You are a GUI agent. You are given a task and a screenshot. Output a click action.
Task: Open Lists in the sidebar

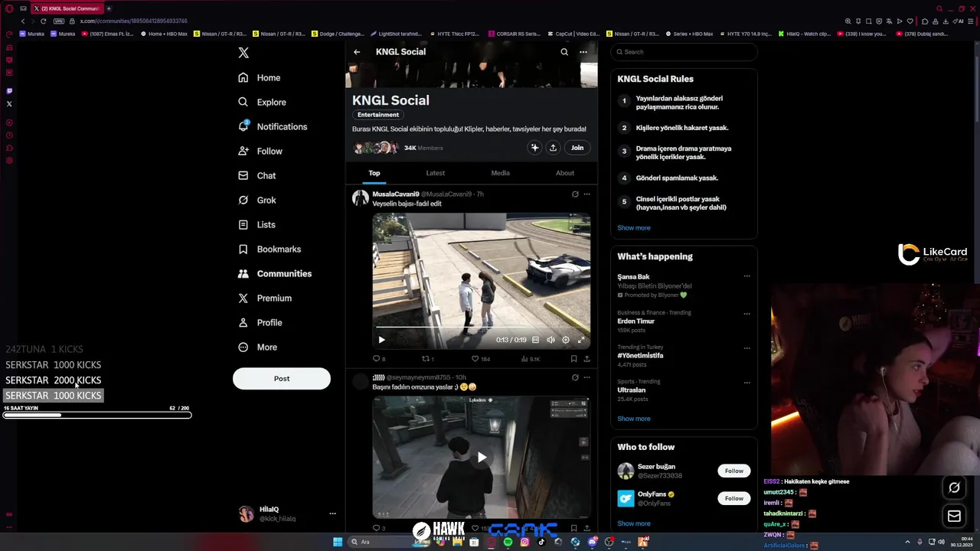[256, 224]
